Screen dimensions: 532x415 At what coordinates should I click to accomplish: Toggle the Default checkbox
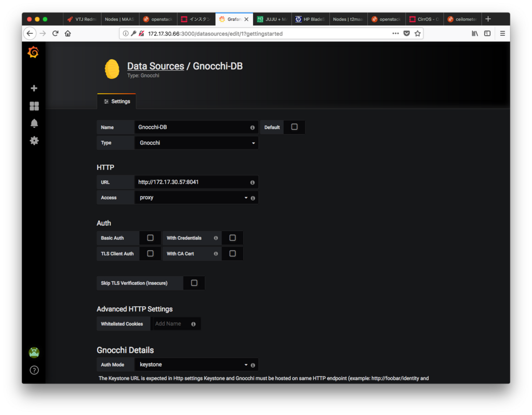click(x=294, y=127)
